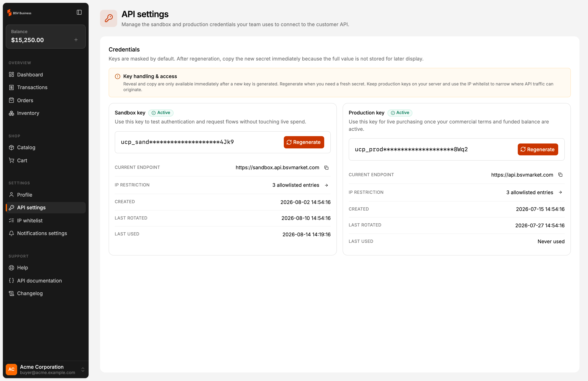The height and width of the screenshot is (381, 588).
Task: Go to Orders in the sidebar
Action: pyautogui.click(x=46, y=100)
